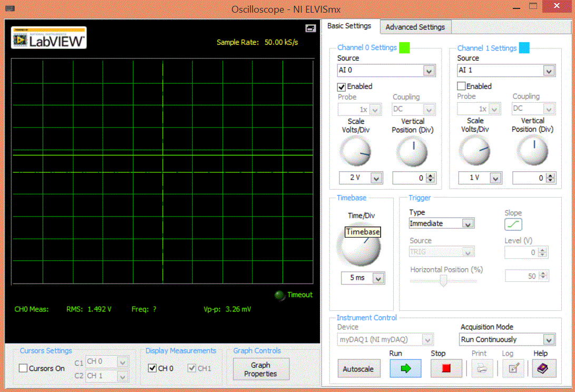Click the graph maximize icon above the display
The width and height of the screenshot is (575, 392).
(310, 28)
